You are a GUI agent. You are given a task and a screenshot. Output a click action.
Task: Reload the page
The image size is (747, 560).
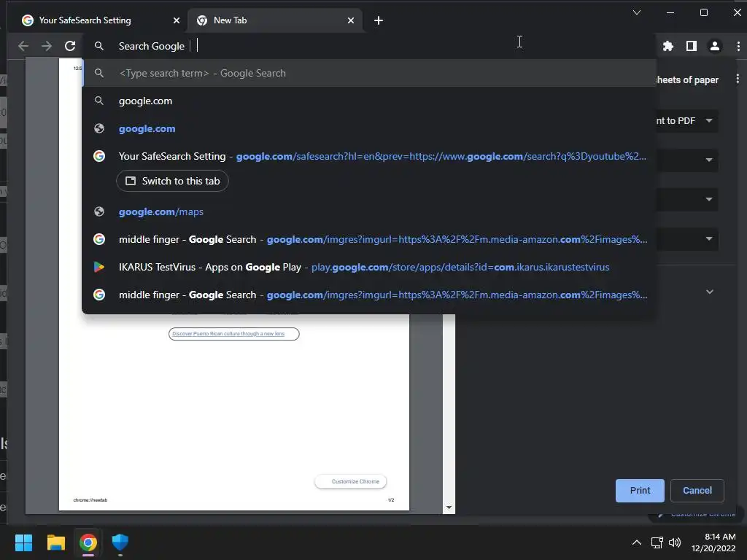point(70,46)
